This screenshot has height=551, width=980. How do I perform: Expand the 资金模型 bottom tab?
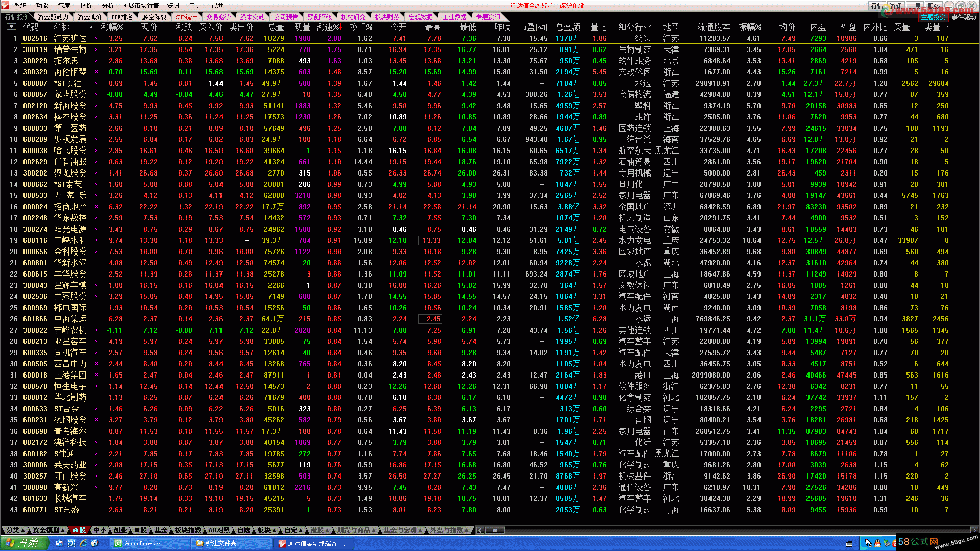(48, 530)
